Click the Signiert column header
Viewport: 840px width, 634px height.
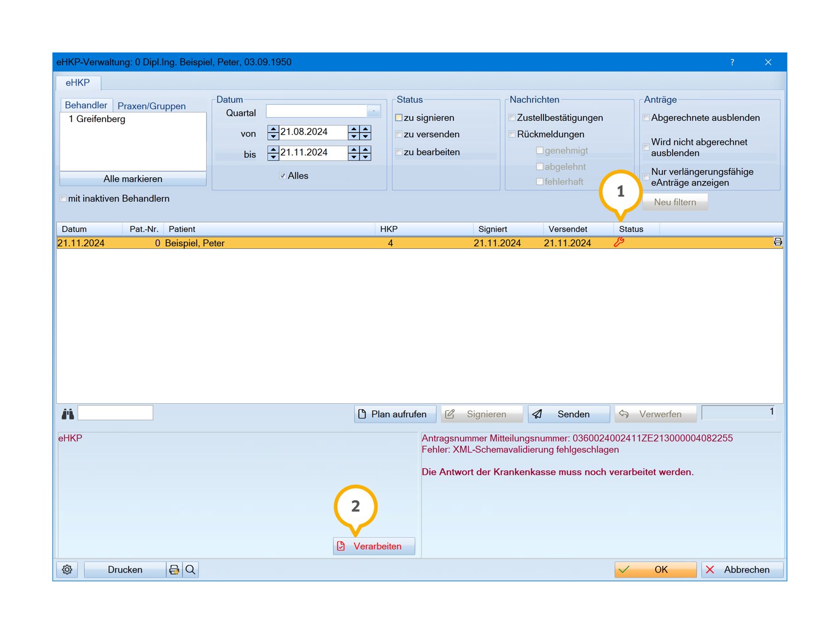coord(508,229)
